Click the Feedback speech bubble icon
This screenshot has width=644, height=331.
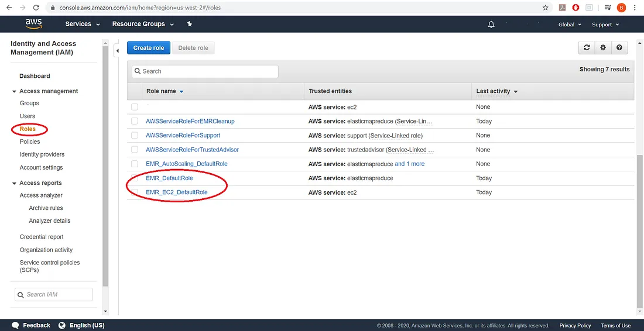click(15, 325)
